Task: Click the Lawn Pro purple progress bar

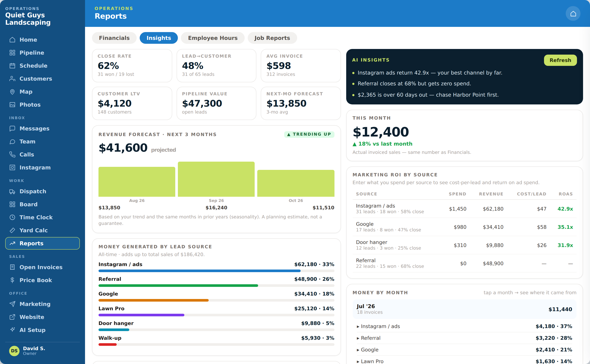Action: coord(141,315)
